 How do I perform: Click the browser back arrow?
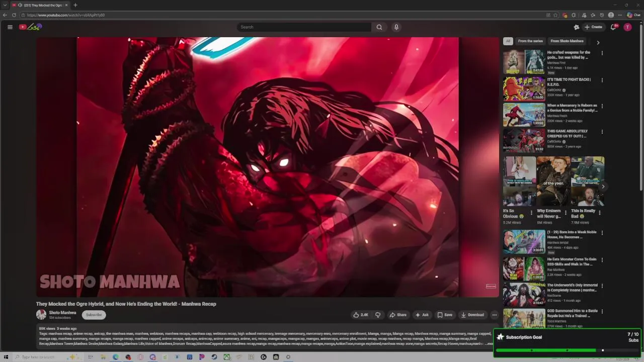tap(5, 15)
